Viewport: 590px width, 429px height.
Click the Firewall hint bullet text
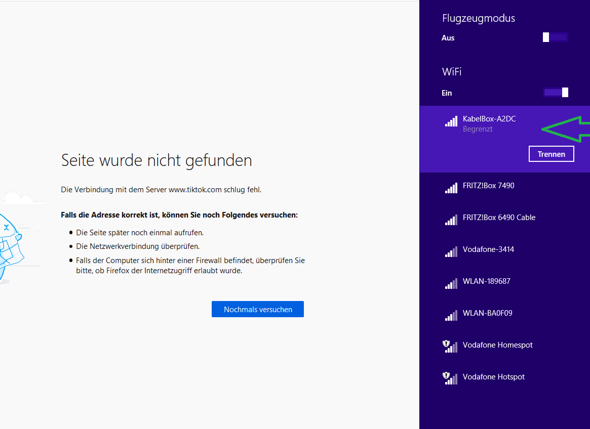190,265
